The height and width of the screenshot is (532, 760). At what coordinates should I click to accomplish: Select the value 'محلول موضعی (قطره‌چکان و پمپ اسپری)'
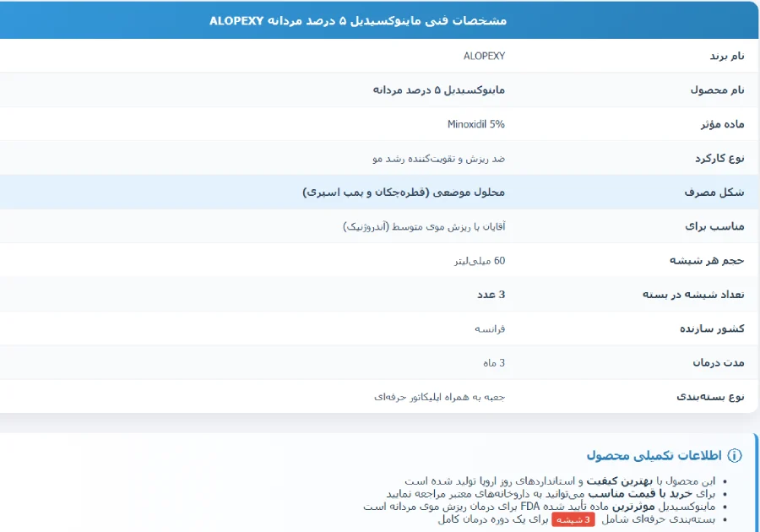click(x=404, y=193)
